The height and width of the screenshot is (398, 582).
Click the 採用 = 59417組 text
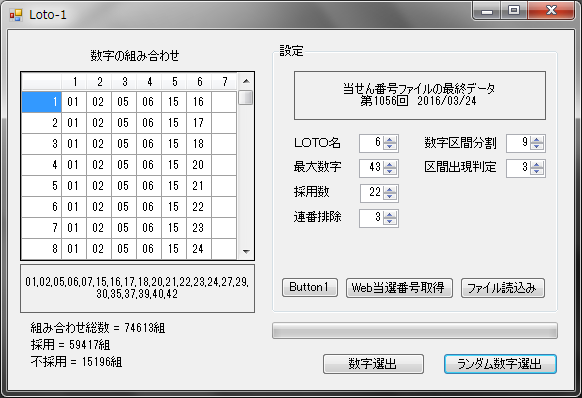(x=71, y=345)
